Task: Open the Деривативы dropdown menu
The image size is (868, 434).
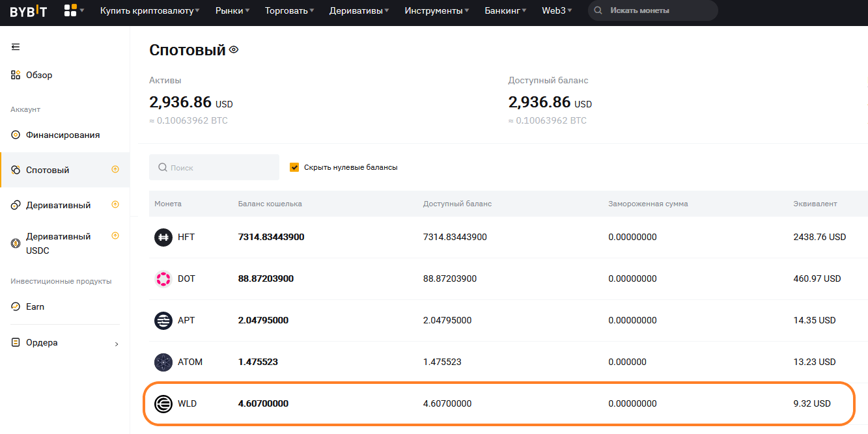Action: point(359,10)
